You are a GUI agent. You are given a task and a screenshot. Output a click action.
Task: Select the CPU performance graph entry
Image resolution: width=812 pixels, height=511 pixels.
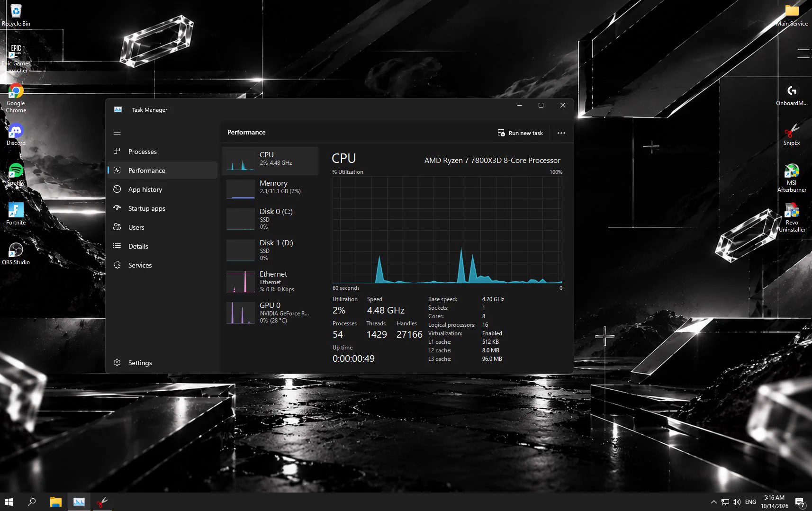(x=270, y=161)
